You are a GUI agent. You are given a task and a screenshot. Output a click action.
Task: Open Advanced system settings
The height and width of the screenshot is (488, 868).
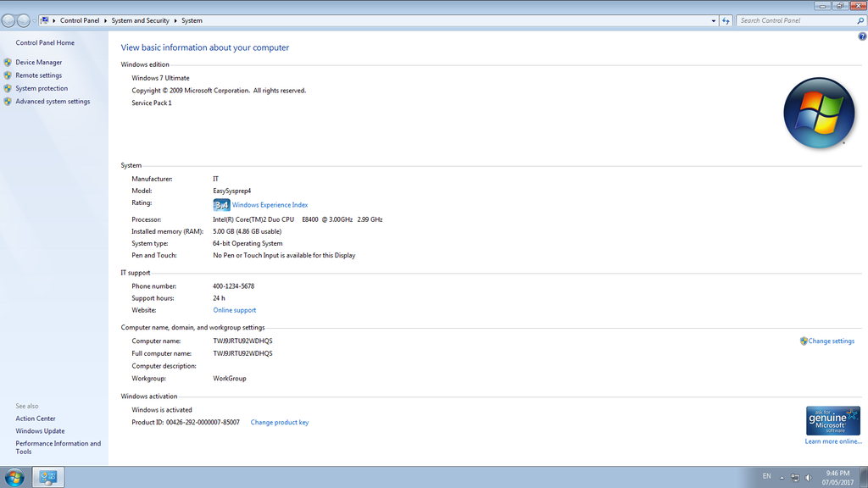point(53,102)
